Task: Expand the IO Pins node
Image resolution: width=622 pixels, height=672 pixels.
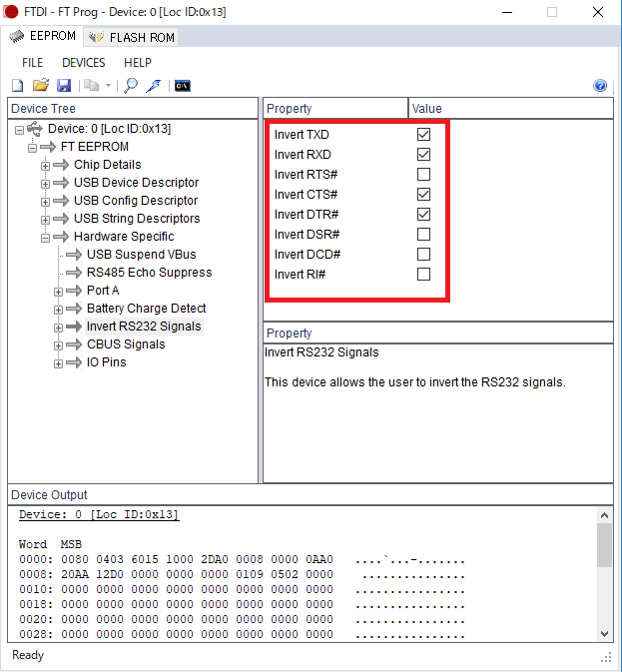Action: pyautogui.click(x=58, y=364)
